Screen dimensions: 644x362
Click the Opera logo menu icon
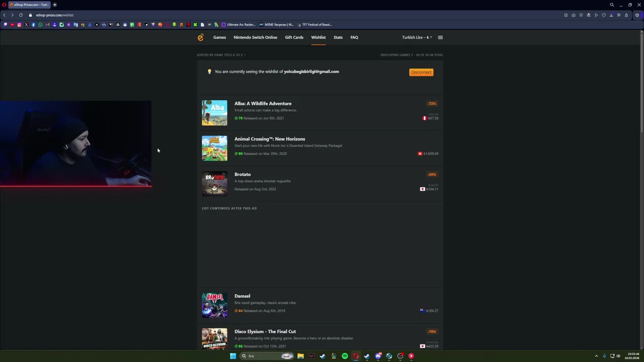click(5, 5)
